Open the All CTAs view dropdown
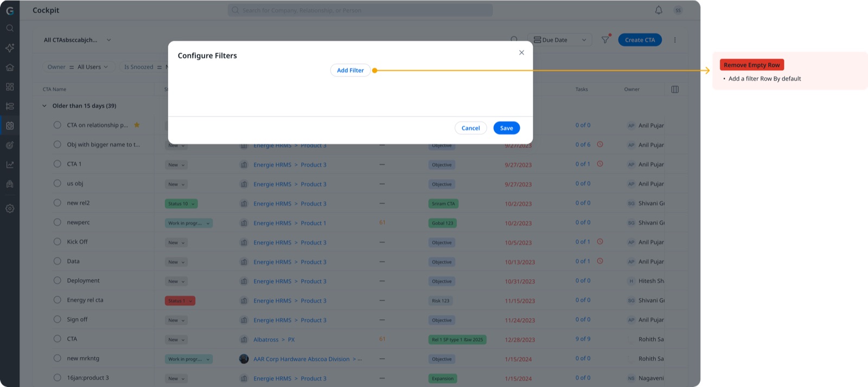The height and width of the screenshot is (387, 868). coord(78,40)
